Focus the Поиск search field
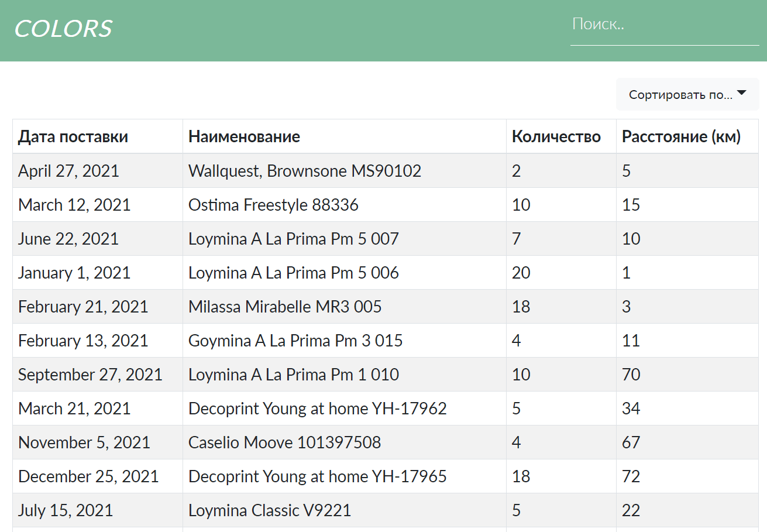Viewport: 767px width, 532px height. (665, 25)
